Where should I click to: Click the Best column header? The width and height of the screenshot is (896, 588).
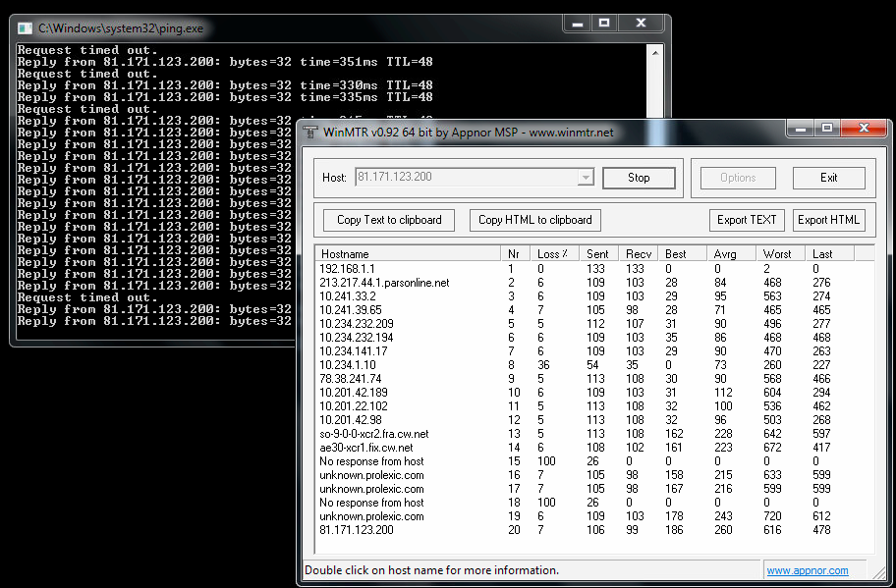tap(682, 254)
